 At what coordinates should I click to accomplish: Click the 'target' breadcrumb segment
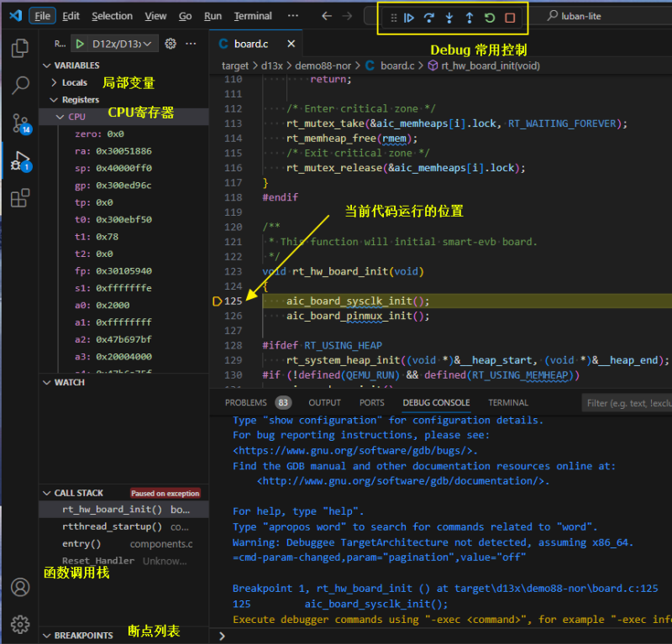235,65
